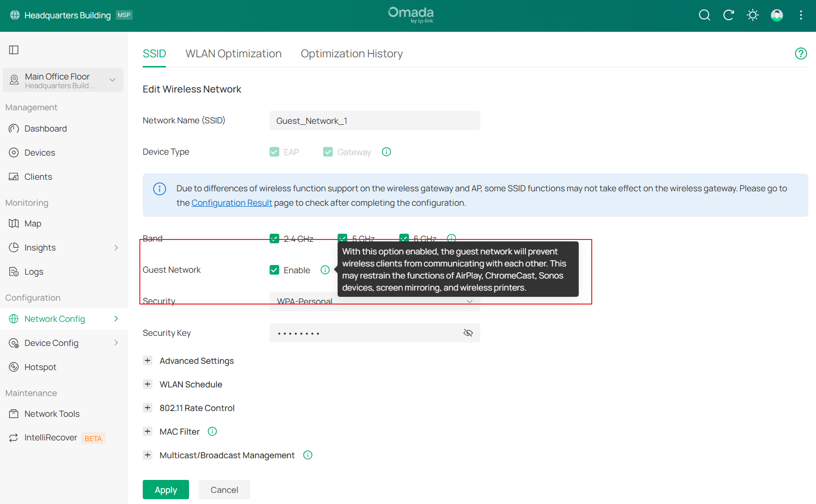Image resolution: width=816 pixels, height=504 pixels.
Task: Click the MAC Filter info icon
Action: pos(212,432)
